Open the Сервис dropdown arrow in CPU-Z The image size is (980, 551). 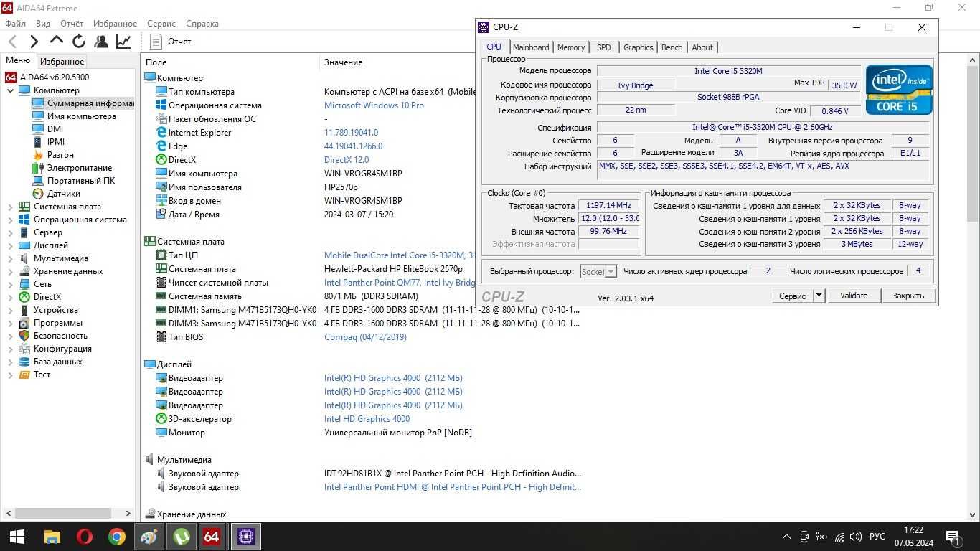tap(819, 296)
